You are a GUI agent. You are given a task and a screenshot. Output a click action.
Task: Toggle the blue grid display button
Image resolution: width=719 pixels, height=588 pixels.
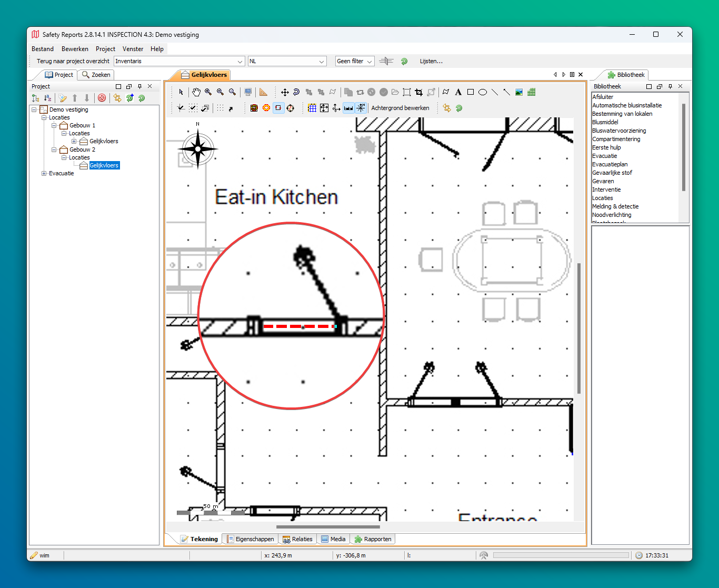tap(312, 108)
